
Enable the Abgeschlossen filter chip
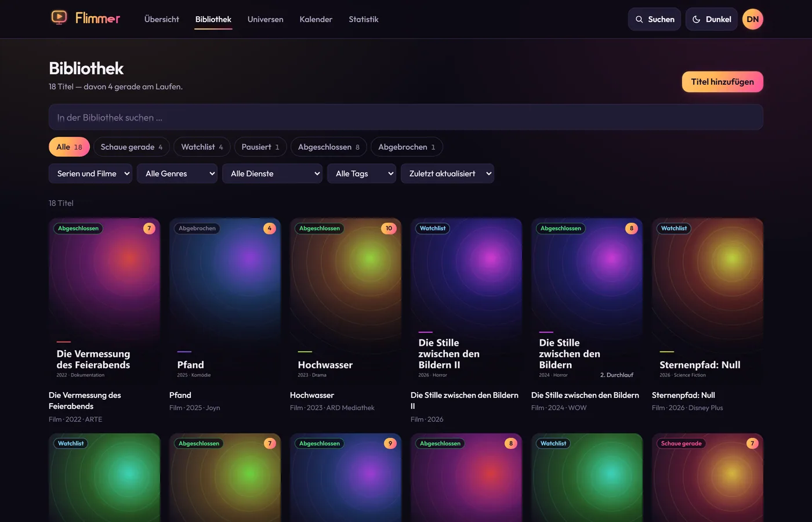coord(329,147)
